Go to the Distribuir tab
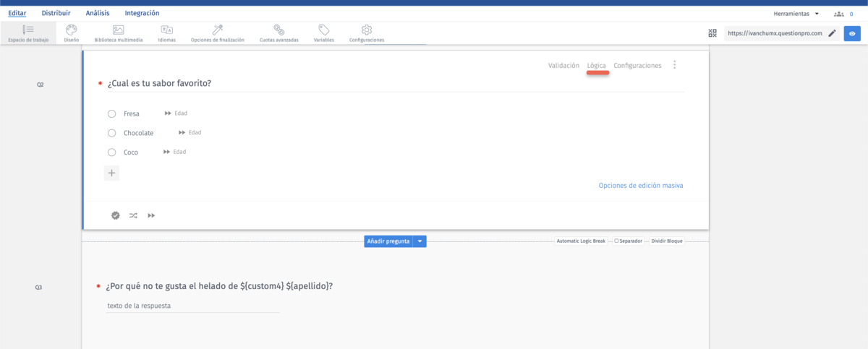This screenshot has width=868, height=349. 56,13
